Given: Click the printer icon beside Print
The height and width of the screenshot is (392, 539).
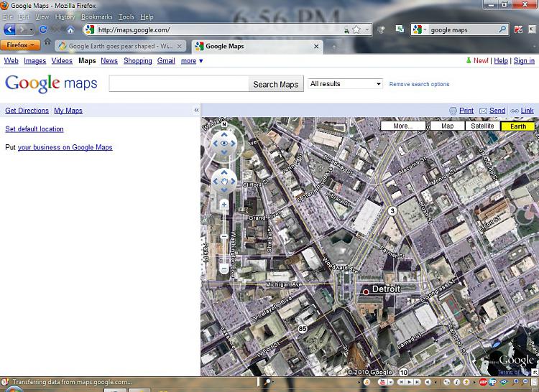Looking at the screenshot, I should click(453, 111).
